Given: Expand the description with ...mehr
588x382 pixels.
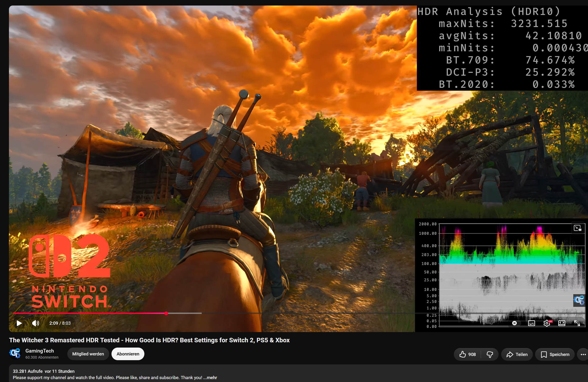Looking at the screenshot, I should pyautogui.click(x=210, y=378).
